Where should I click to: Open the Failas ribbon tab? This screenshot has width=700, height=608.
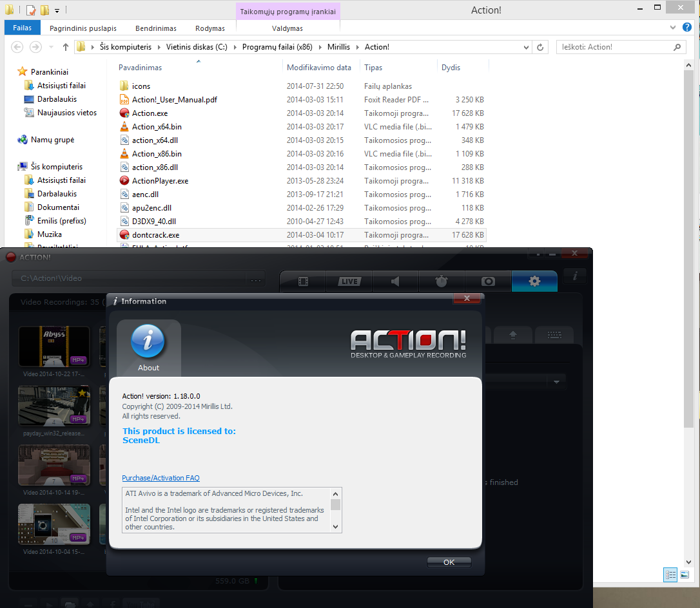pos(23,28)
